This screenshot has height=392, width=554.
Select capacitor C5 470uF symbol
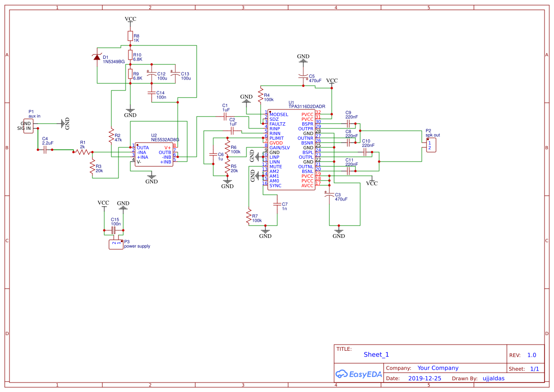pos(303,76)
